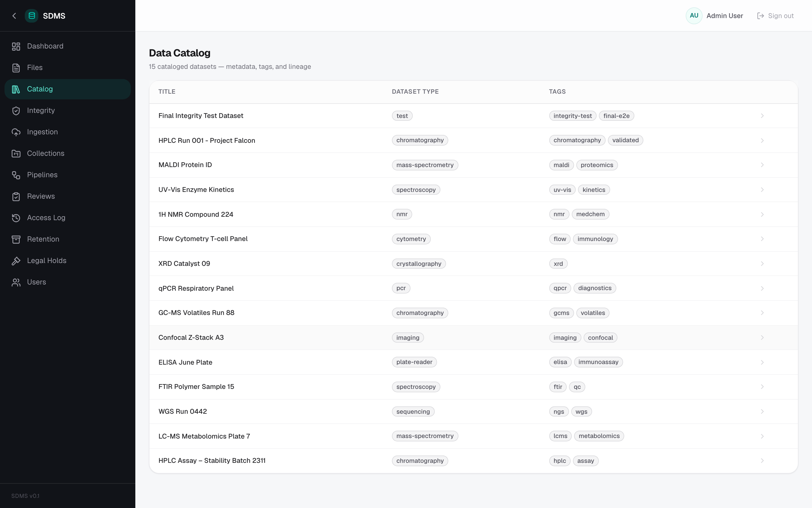The width and height of the screenshot is (812, 508).
Task: Open the Integrity section
Action: [x=67, y=111]
